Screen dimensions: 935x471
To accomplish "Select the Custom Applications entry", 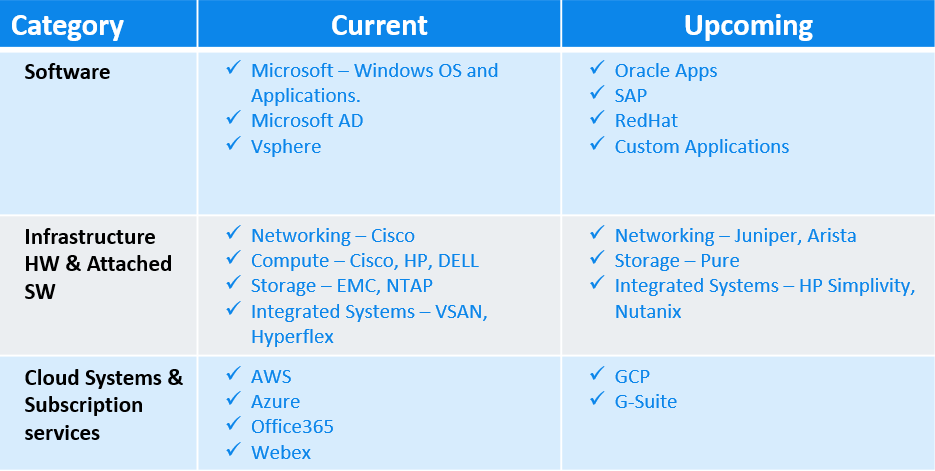I will point(701,147).
